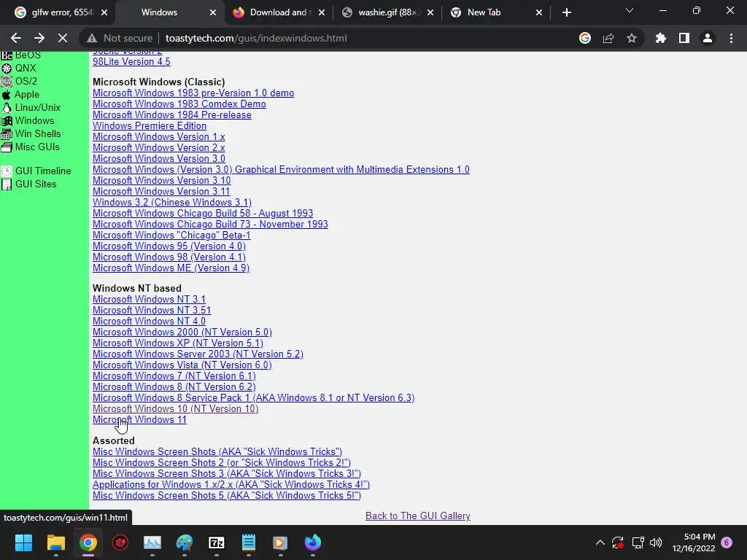Open Misc Windows Screen Shots 3
747x560 pixels.
pyautogui.click(x=227, y=474)
